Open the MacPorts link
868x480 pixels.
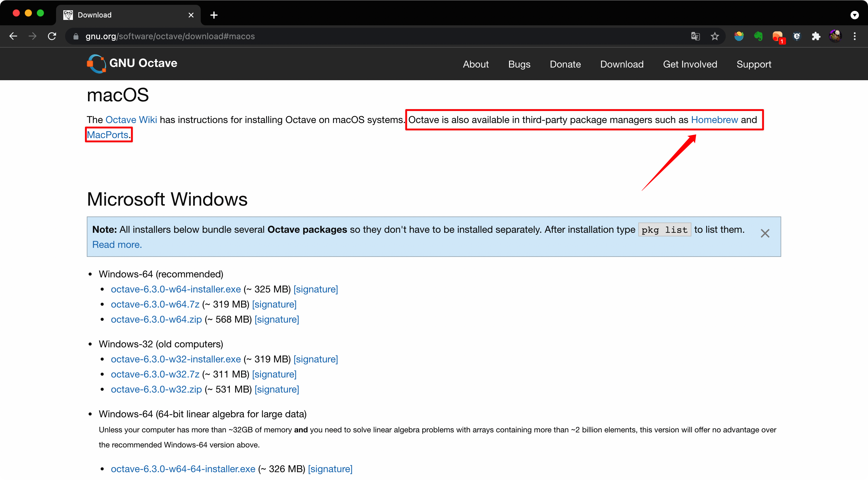(108, 135)
